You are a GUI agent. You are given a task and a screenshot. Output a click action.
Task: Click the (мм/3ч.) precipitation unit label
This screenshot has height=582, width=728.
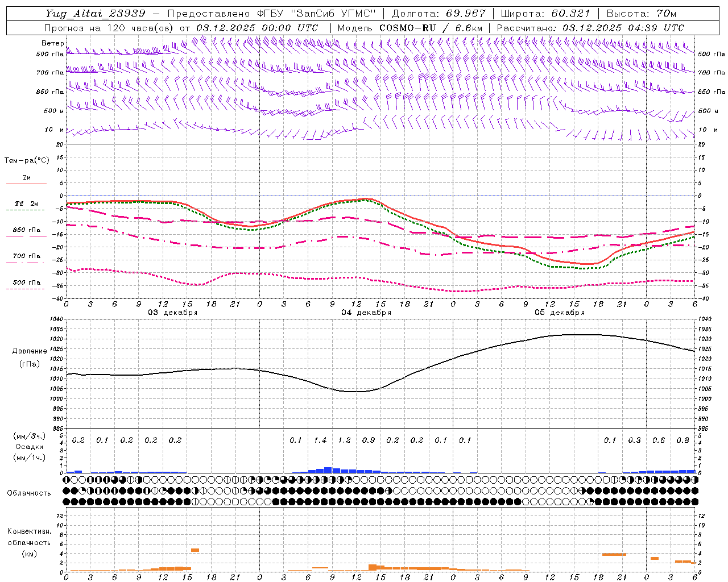(x=28, y=436)
